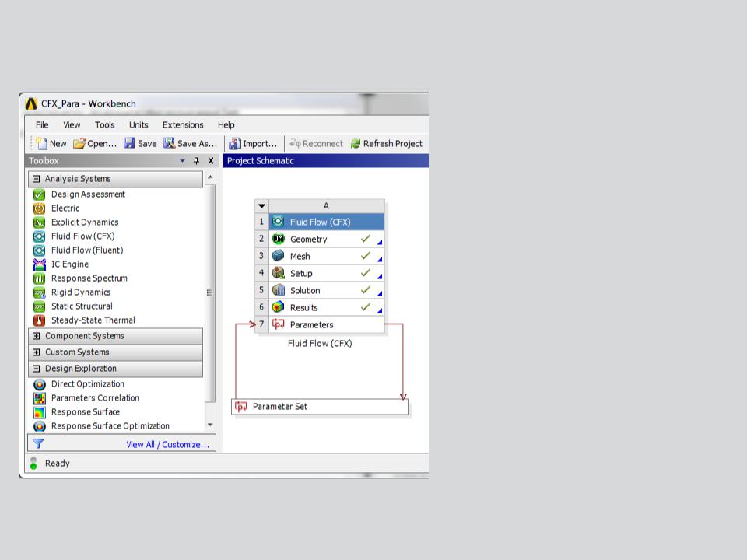Screen dimensions: 747x560
Task: Select the Parameters Correlation icon
Action: click(x=40, y=398)
